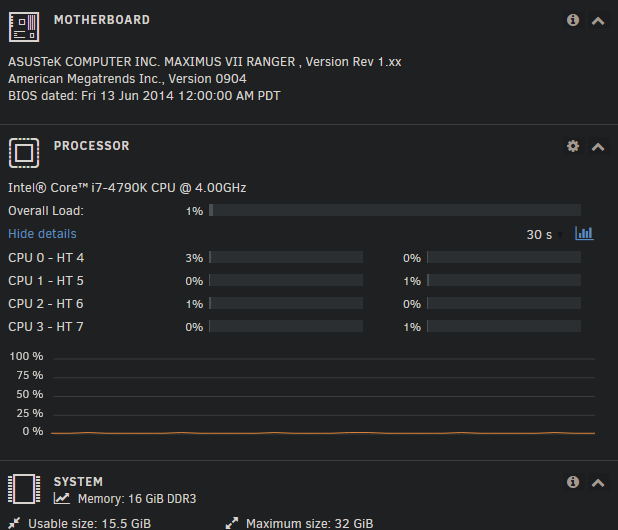Click the Intel Core i7-4790K label
The height and width of the screenshot is (530, 618).
[x=127, y=188]
